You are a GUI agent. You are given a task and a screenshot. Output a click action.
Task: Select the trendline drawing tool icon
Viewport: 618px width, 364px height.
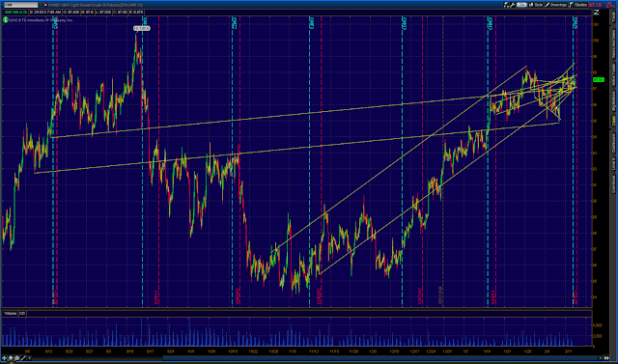[x=23, y=358]
